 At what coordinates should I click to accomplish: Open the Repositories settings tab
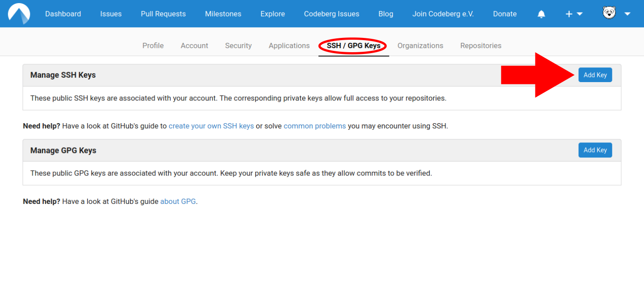[480, 46]
